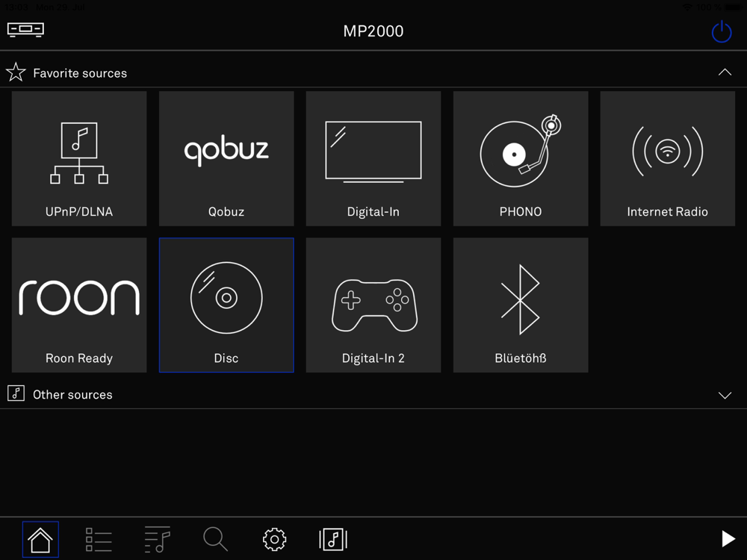
Task: Open the device selection icon in the header
Action: coord(25,30)
